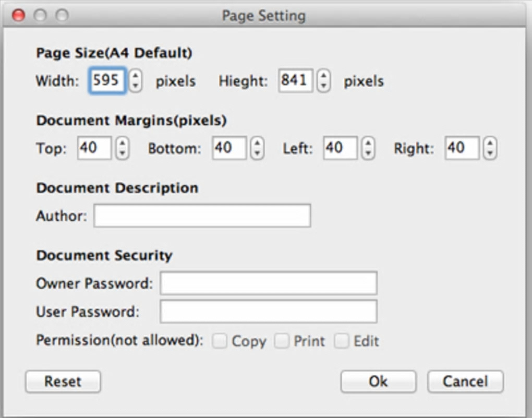Decrease the Right margin stepper
The width and height of the screenshot is (532, 418).
(490, 153)
